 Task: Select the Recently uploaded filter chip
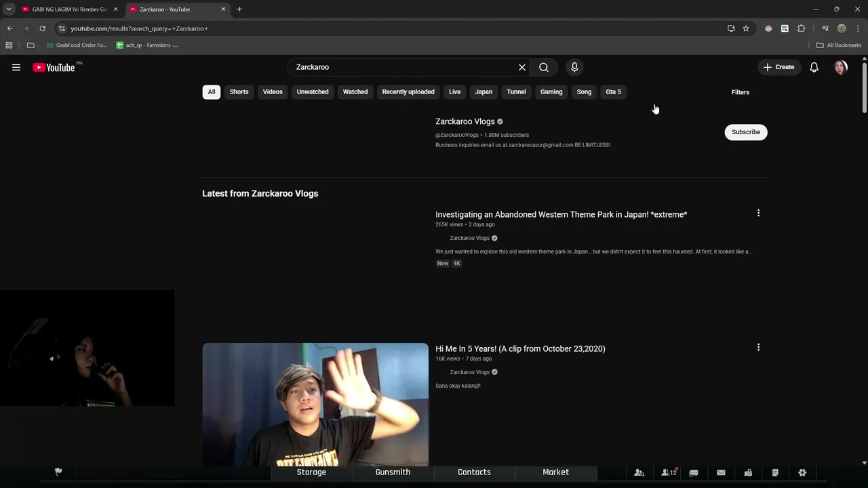pyautogui.click(x=408, y=92)
